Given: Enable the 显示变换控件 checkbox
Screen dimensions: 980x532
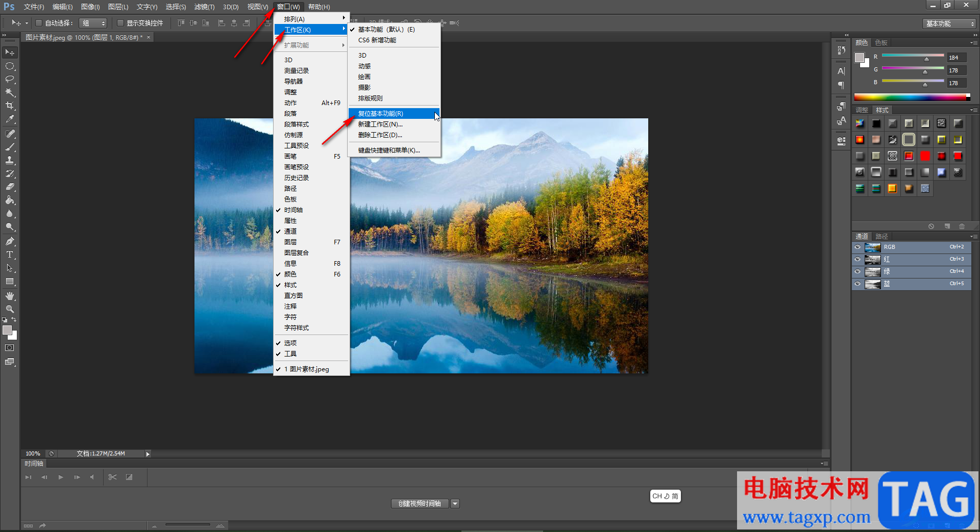Looking at the screenshot, I should [120, 23].
